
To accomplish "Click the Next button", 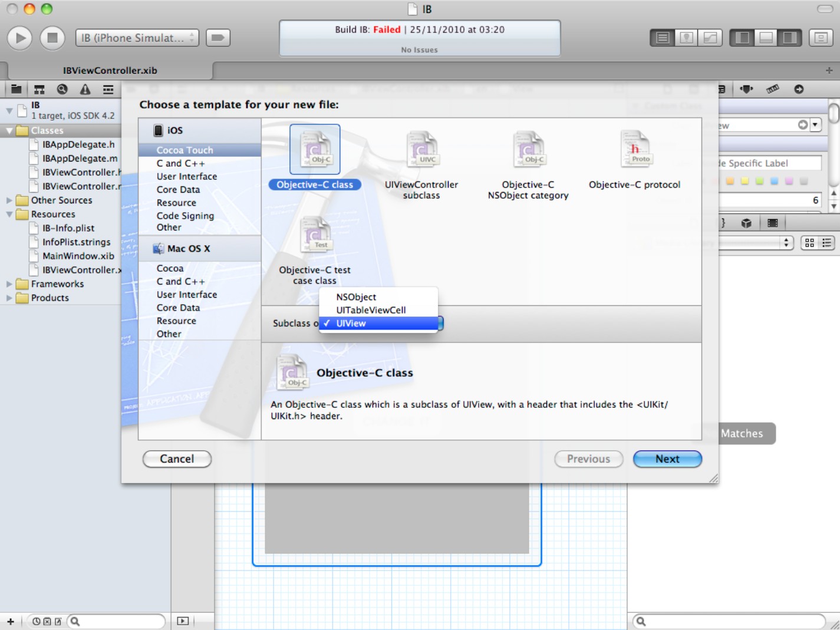I will (667, 459).
